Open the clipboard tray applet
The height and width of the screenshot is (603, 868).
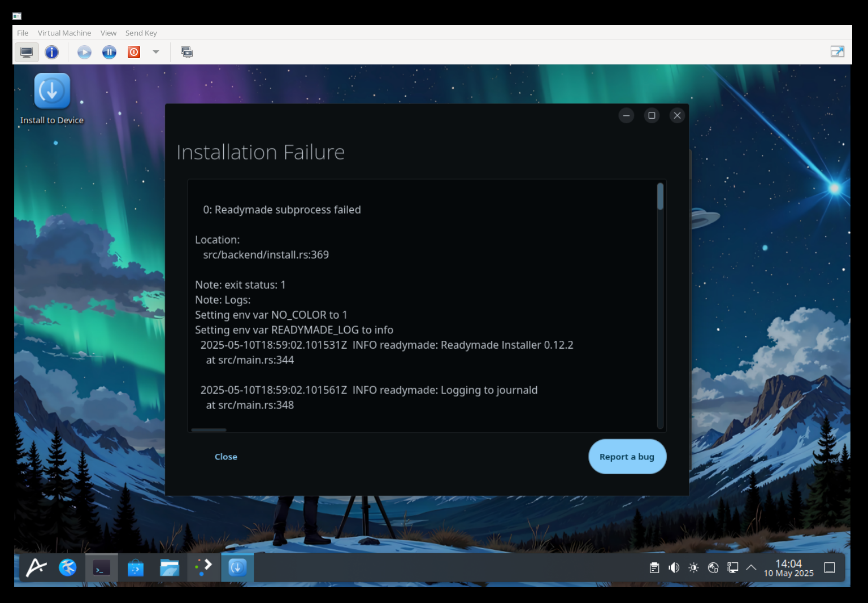coord(654,567)
